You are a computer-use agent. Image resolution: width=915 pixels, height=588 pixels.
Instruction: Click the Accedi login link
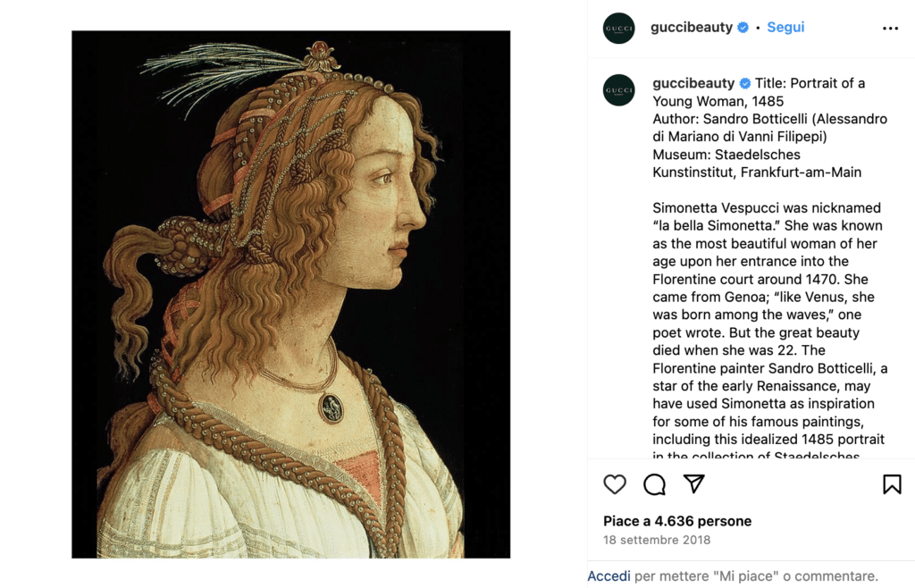point(609,576)
